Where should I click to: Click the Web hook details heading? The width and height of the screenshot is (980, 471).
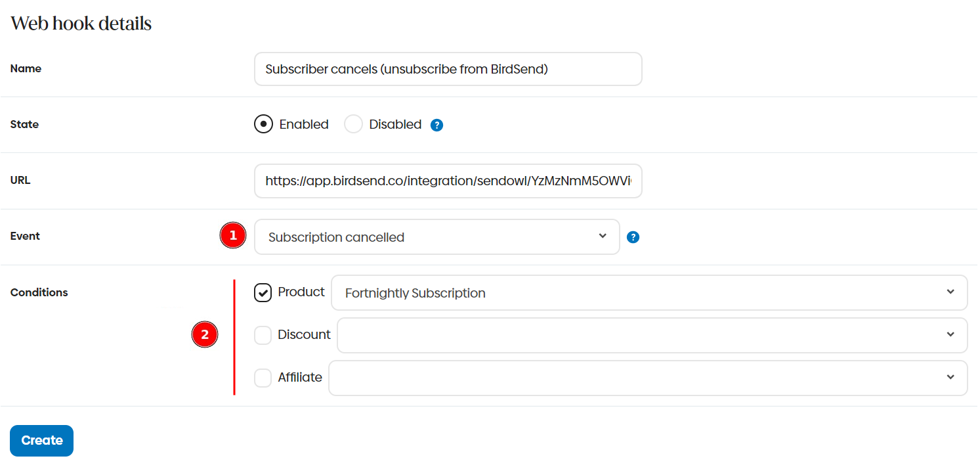tap(81, 24)
